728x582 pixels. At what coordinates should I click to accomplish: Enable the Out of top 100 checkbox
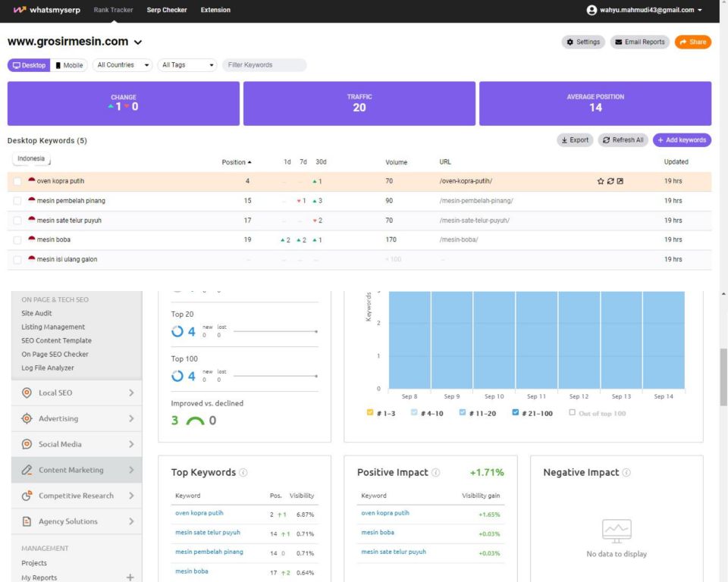(x=572, y=412)
